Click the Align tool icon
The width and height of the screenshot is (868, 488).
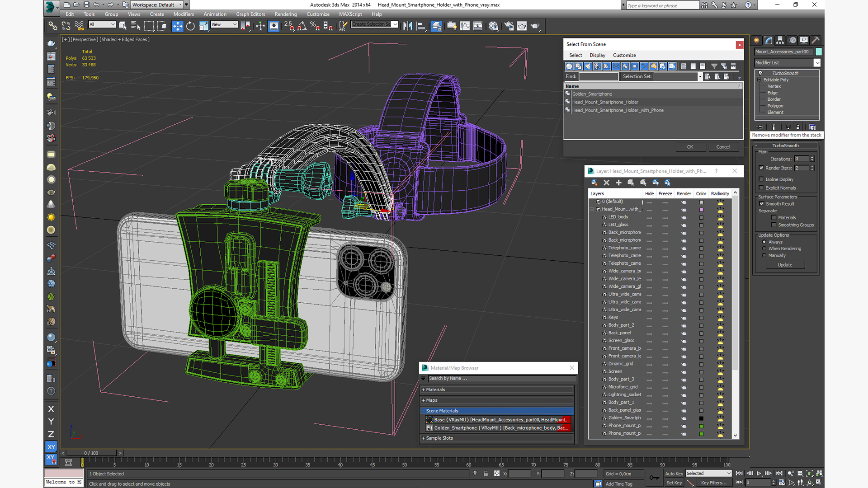(421, 26)
